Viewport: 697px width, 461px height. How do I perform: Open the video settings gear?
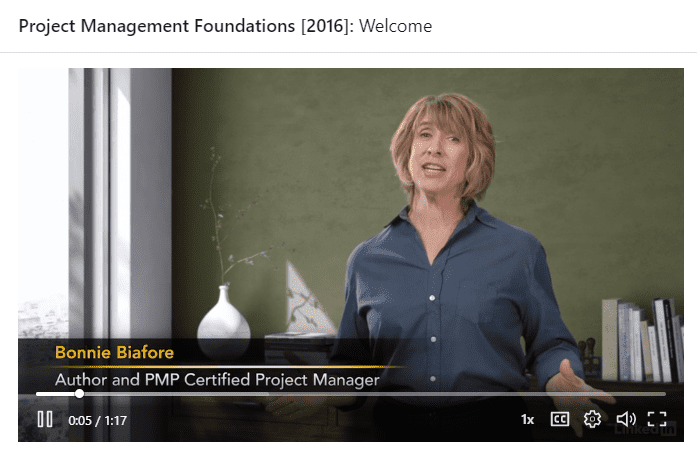[x=592, y=419]
